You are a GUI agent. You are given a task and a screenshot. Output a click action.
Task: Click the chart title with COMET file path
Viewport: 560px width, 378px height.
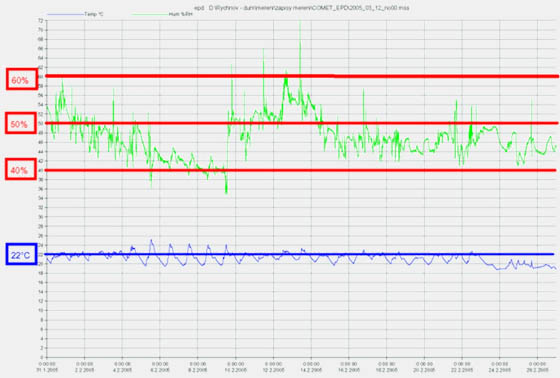[x=302, y=8]
